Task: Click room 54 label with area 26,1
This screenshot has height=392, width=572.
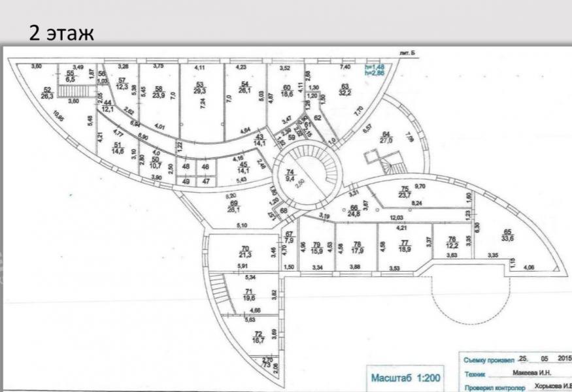Action: [245, 88]
